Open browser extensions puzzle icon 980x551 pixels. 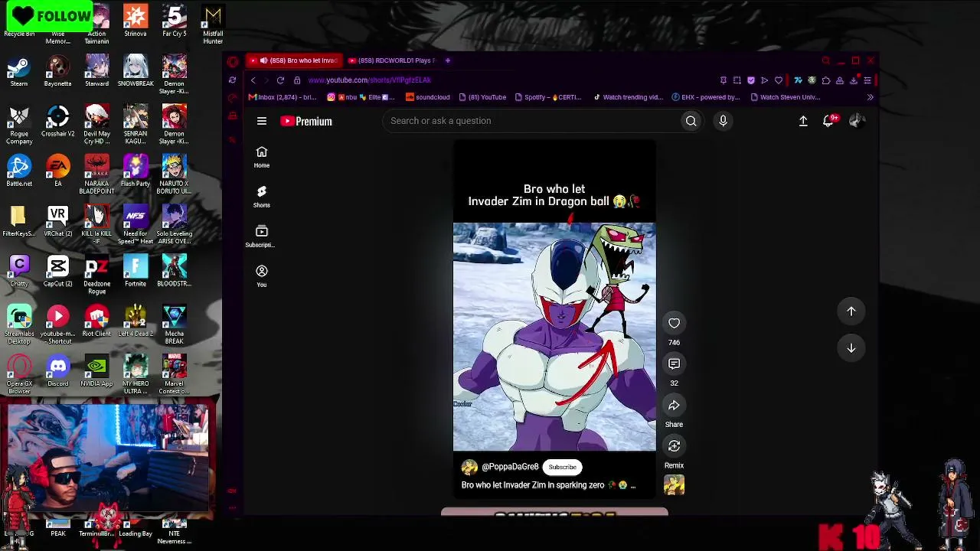pyautogui.click(x=826, y=80)
